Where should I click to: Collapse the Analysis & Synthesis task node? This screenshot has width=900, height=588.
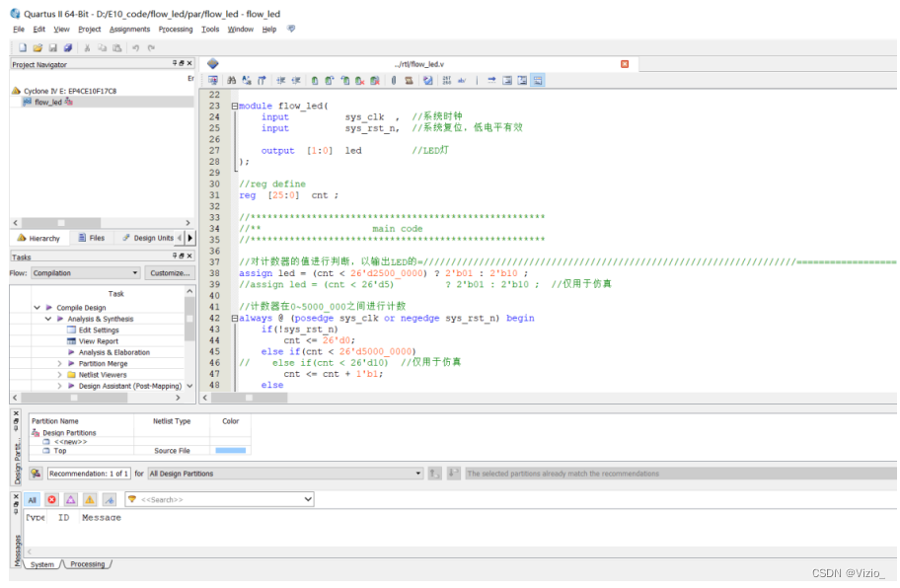[x=47, y=319]
